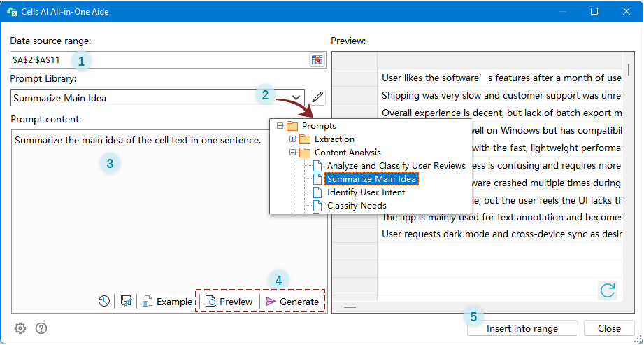Open the Prompt Library dropdown arrow
This screenshot has height=345, width=644.
point(296,98)
